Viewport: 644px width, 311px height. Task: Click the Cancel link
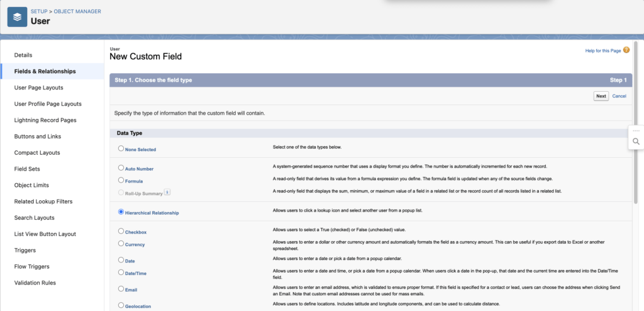pyautogui.click(x=619, y=96)
